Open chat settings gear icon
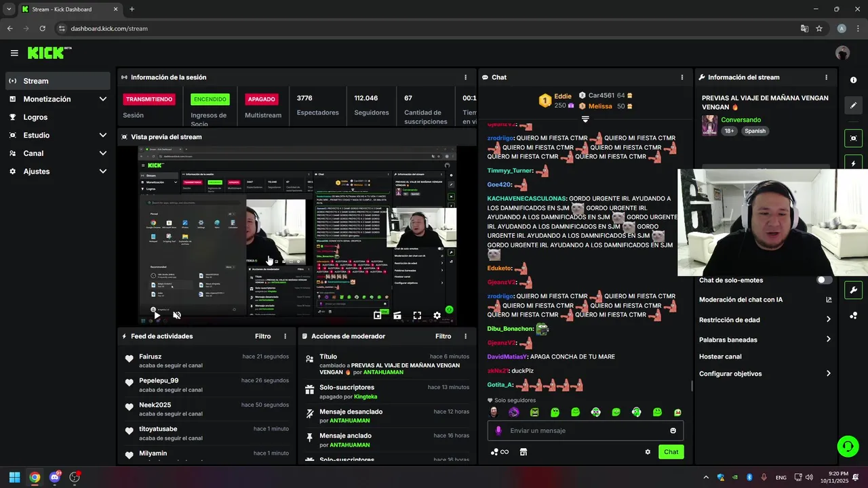 648,452
